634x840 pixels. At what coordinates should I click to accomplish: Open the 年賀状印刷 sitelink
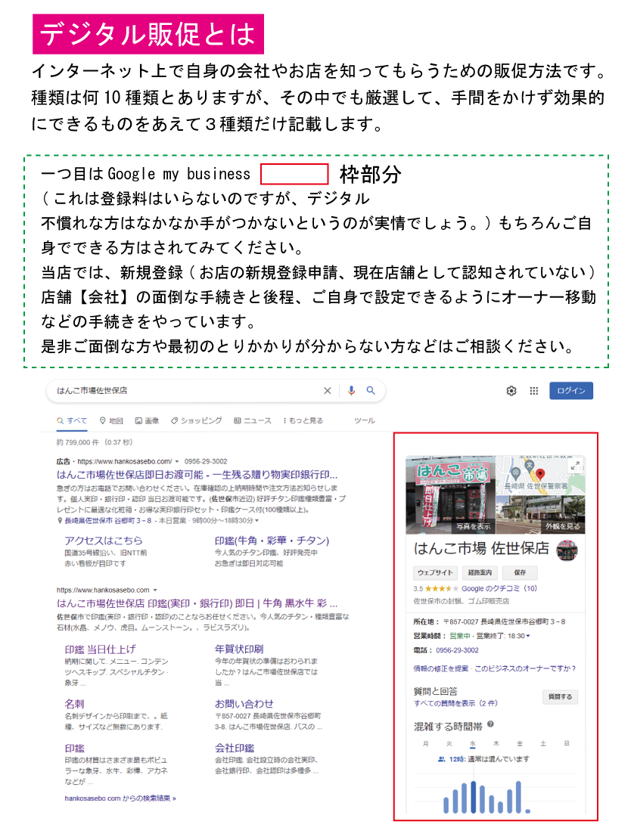click(x=239, y=649)
